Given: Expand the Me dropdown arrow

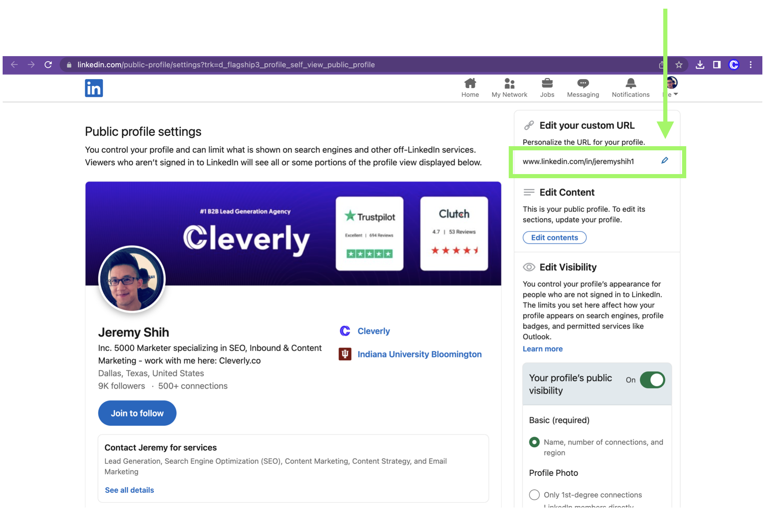Looking at the screenshot, I should click(x=676, y=94).
